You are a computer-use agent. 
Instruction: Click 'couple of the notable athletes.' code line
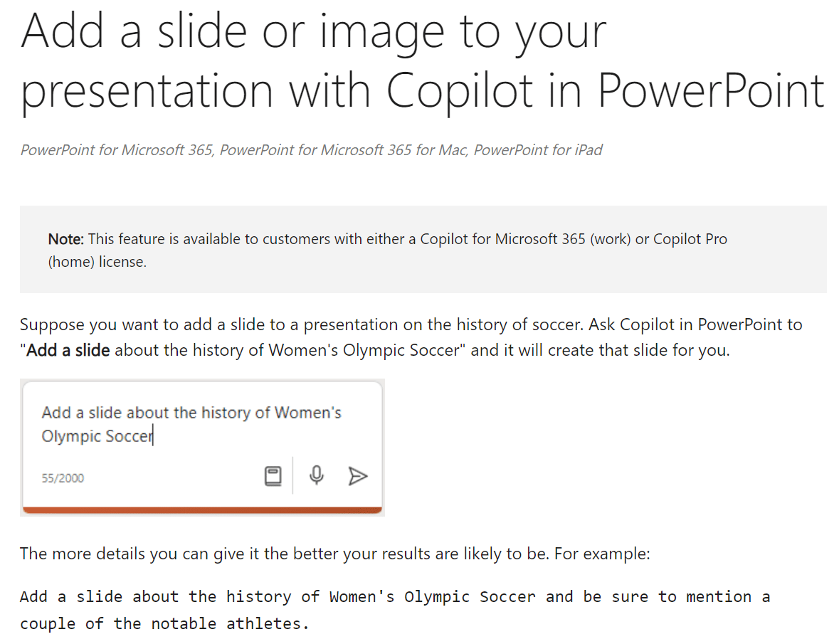pyautogui.click(x=164, y=623)
